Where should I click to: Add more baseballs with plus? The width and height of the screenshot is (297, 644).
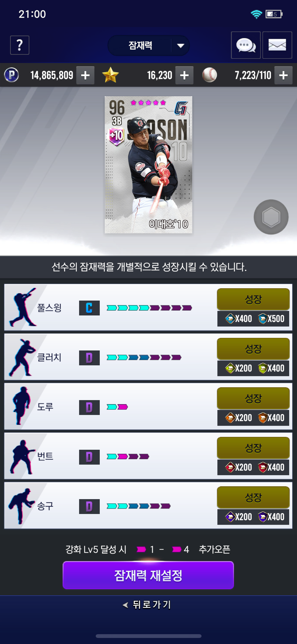(283, 75)
